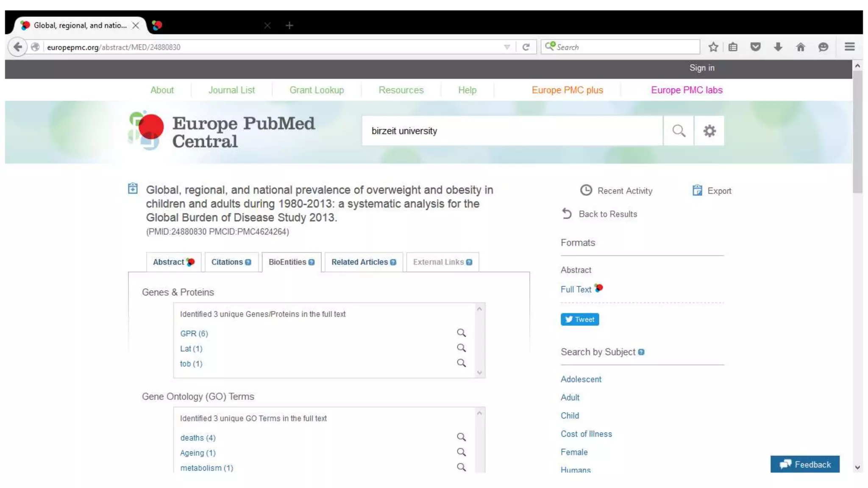The height and width of the screenshot is (488, 868).
Task: Click the Export clipboard icon
Action: pos(697,191)
